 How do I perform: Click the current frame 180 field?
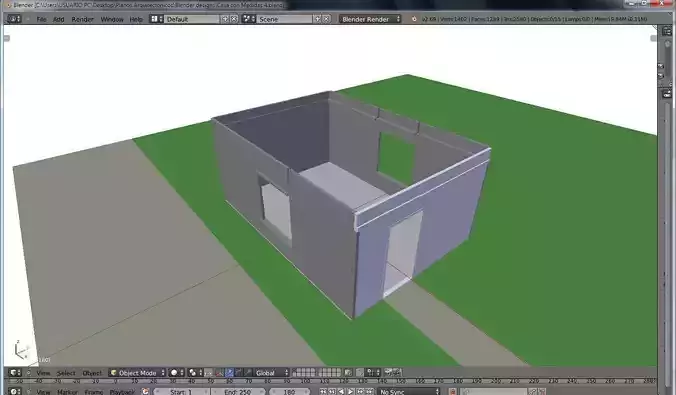[289, 392]
